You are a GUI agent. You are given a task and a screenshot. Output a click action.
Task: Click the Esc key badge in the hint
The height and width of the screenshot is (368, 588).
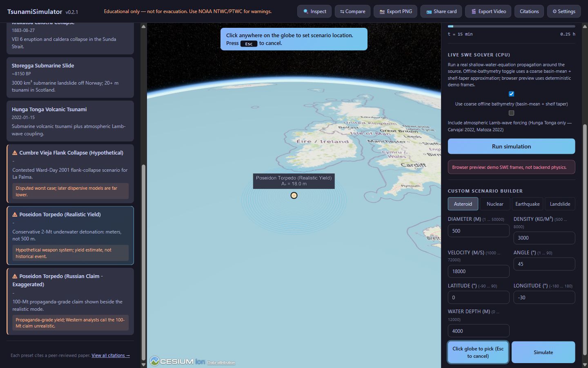pyautogui.click(x=249, y=44)
